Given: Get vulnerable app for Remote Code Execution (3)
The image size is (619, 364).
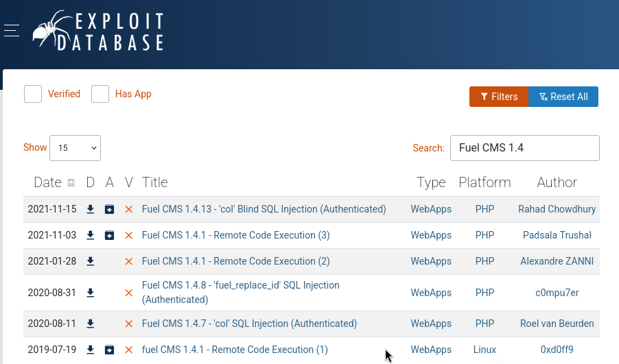Looking at the screenshot, I should click(109, 235).
